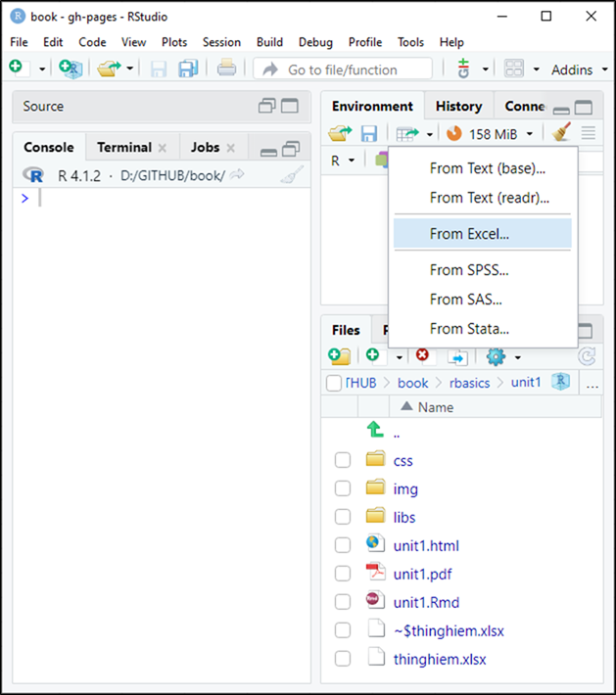The width and height of the screenshot is (616, 695).
Task: Click the Go to file/function field
Action: click(343, 69)
